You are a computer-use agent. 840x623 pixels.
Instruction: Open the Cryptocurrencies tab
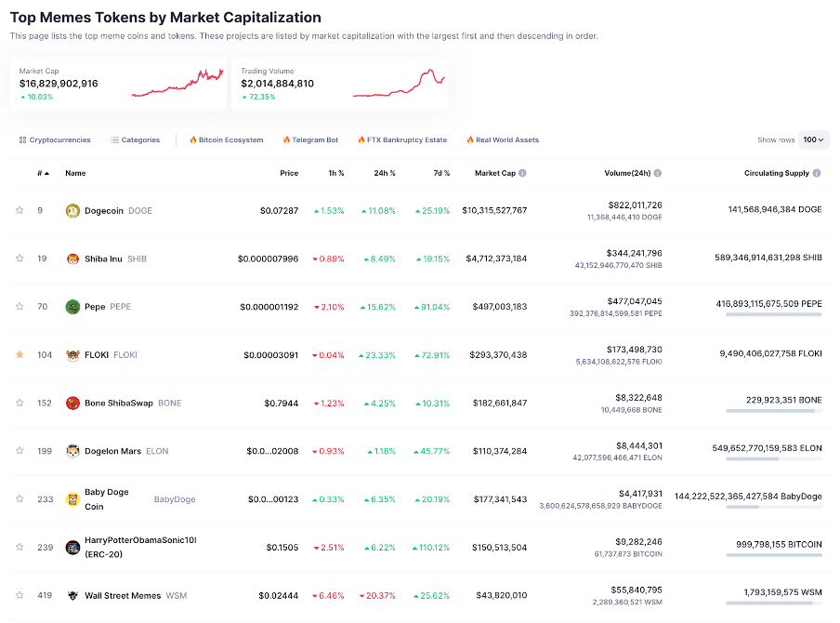click(55, 139)
